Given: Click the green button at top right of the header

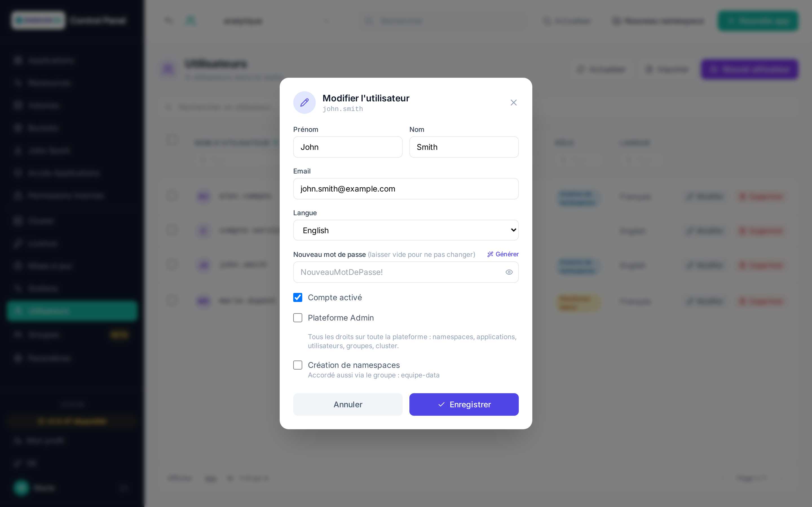Looking at the screenshot, I should point(758,21).
